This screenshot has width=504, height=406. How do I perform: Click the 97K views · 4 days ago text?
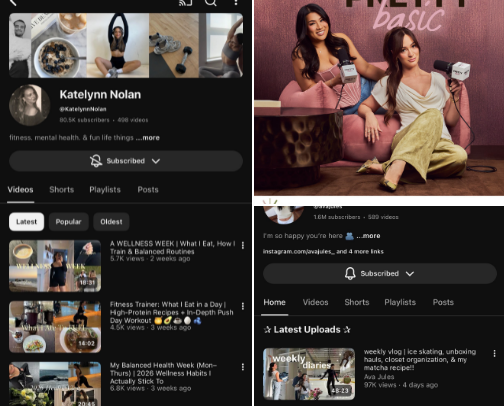tap(401, 385)
